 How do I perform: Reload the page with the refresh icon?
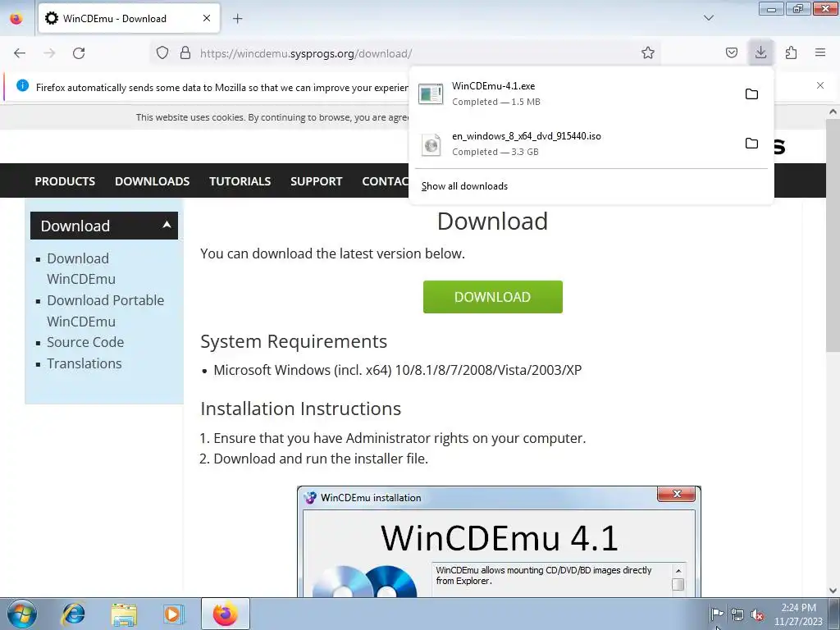79,53
